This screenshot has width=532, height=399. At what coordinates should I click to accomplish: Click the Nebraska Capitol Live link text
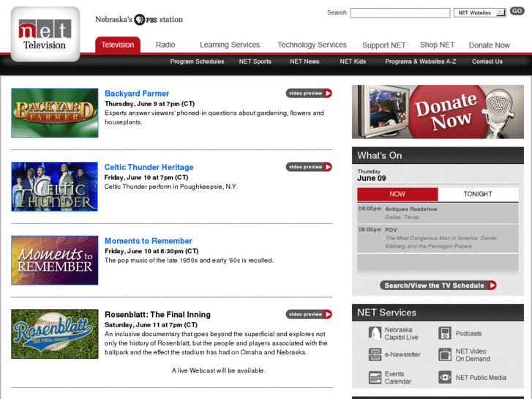pyautogui.click(x=401, y=333)
